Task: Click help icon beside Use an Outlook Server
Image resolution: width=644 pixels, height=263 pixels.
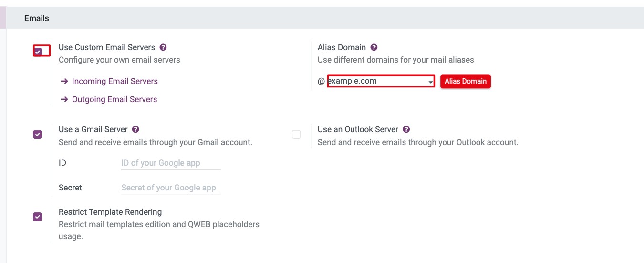Action: coord(406,129)
